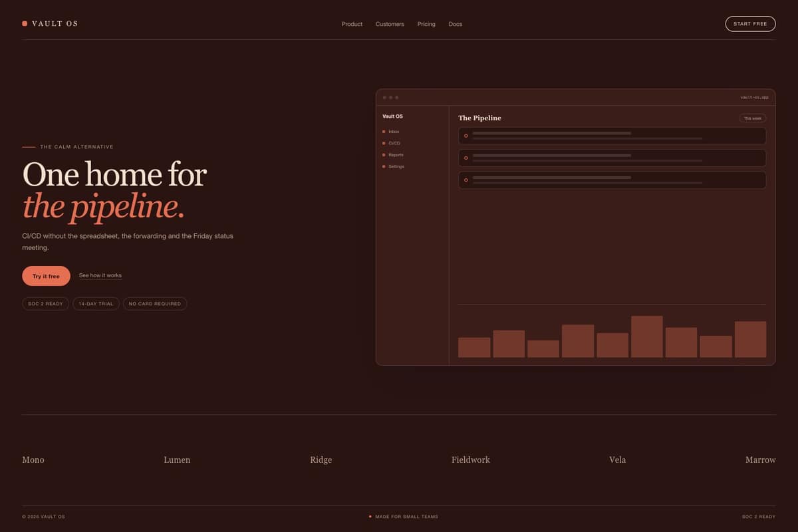This screenshot has width=798, height=532.
Task: Follow the See how it works link
Action: coord(100,275)
